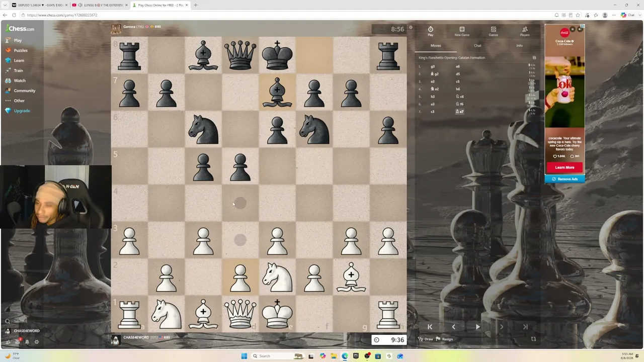Open the opening explorer book icon
Viewport: 644px width, 362px height.
(x=534, y=58)
